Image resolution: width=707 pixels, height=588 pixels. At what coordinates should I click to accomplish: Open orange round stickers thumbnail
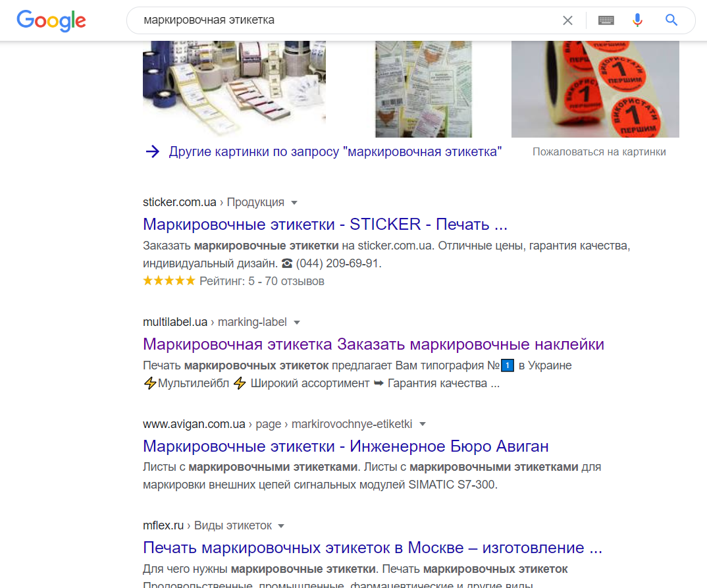(595, 89)
